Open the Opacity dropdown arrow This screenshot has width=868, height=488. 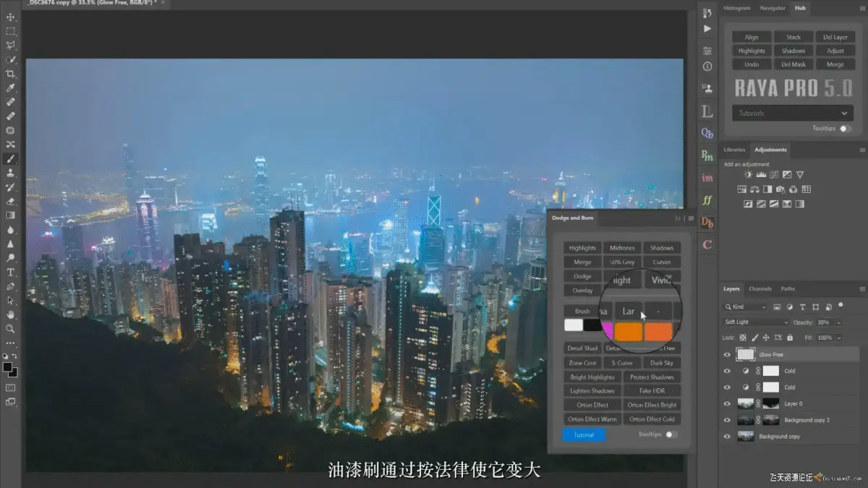pyautogui.click(x=838, y=322)
